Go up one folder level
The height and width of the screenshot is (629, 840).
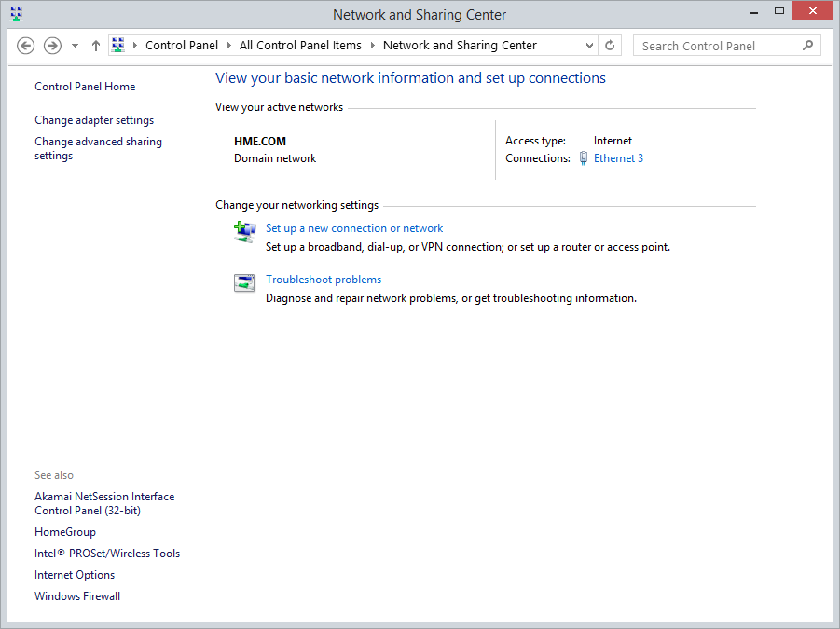pos(96,46)
